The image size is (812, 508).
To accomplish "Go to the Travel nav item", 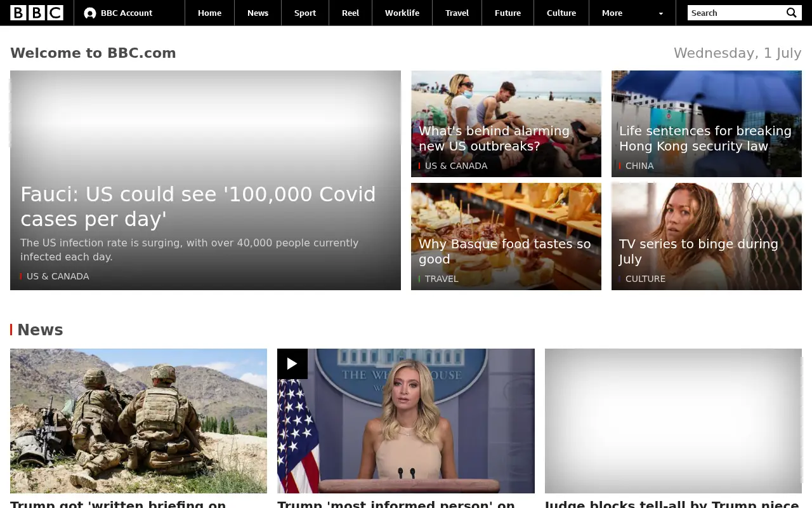I will [x=457, y=13].
